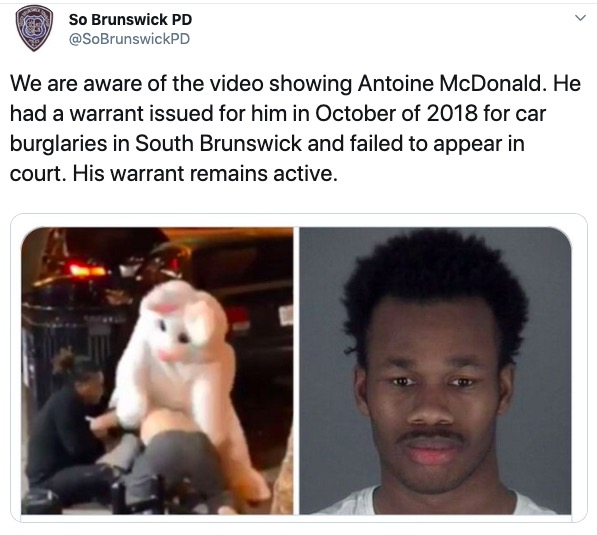Open the So Brunswick PD display name

click(x=130, y=20)
